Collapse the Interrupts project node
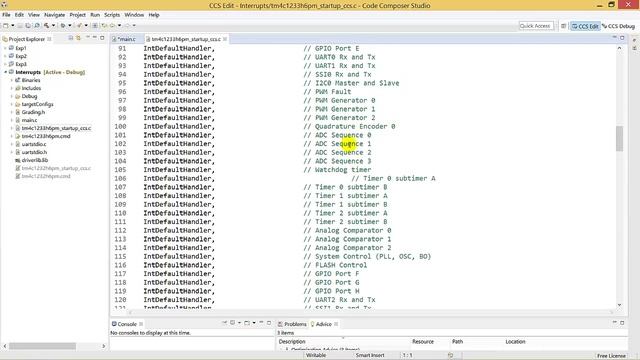 coord(5,72)
